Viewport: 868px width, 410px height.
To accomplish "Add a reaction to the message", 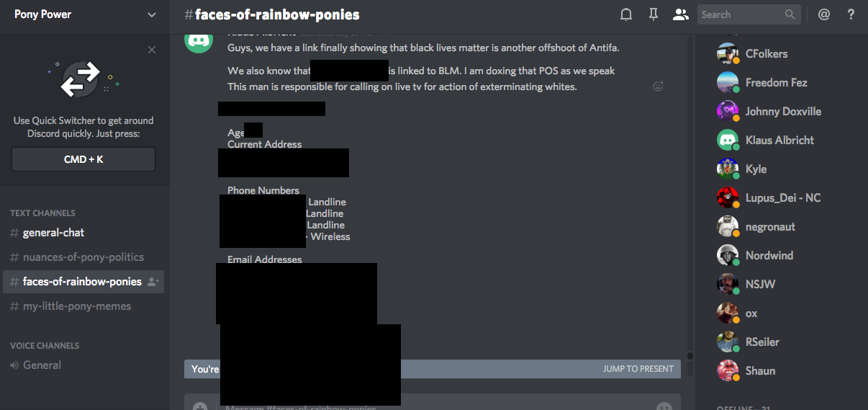I will [x=657, y=86].
